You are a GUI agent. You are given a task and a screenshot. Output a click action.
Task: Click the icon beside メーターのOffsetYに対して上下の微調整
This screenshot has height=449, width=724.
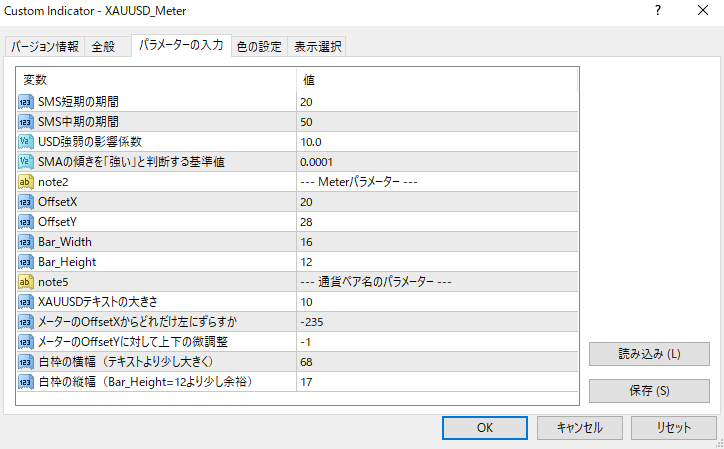pos(25,342)
